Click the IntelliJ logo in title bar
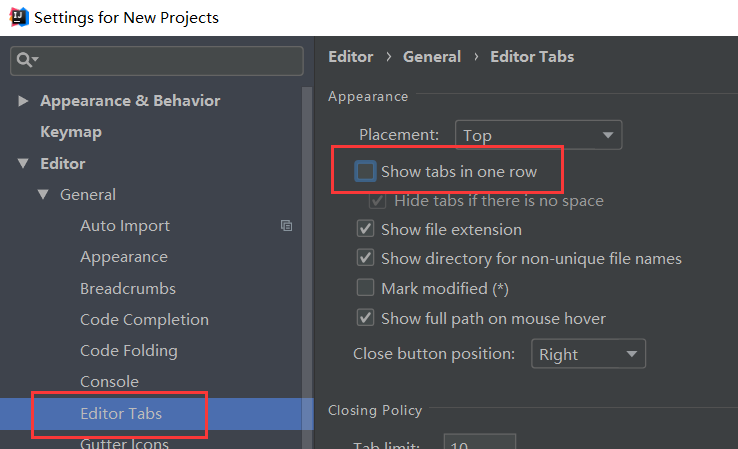This screenshot has width=738, height=449. 18,17
